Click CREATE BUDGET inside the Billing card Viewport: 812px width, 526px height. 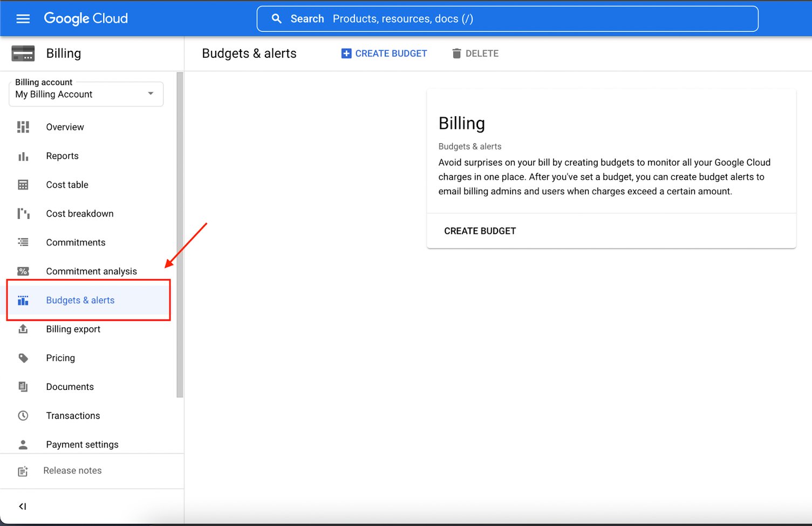coord(480,231)
